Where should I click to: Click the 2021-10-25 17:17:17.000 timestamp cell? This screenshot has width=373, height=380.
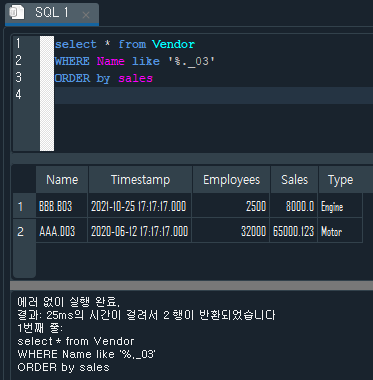coord(140,206)
